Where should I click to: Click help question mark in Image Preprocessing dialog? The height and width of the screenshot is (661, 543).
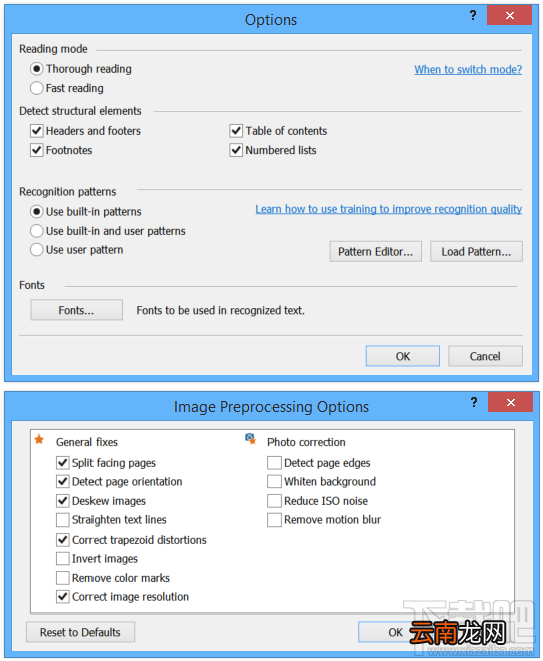click(474, 402)
